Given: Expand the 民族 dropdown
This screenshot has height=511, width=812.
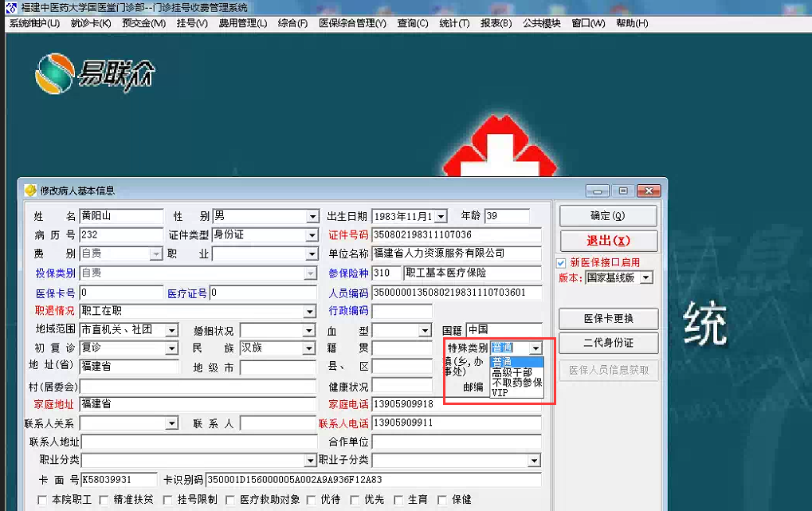Looking at the screenshot, I should point(309,348).
